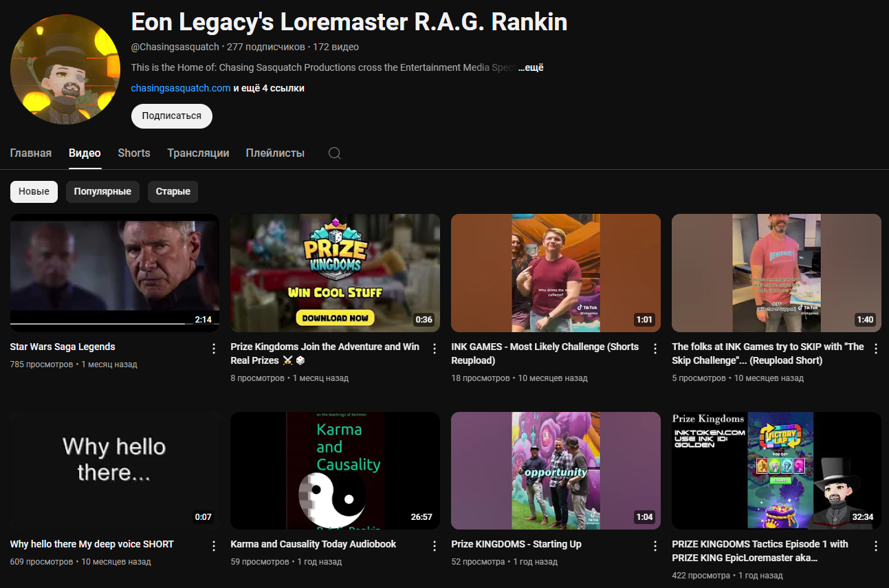Click the channel avatar picture
Image resolution: width=889 pixels, height=588 pixels.
click(65, 69)
